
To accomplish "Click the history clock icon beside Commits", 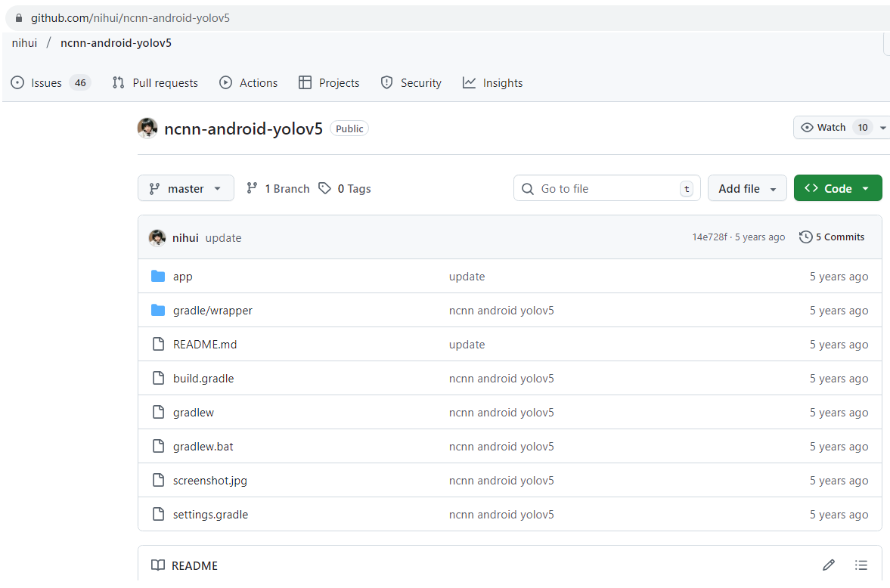I will click(x=805, y=237).
